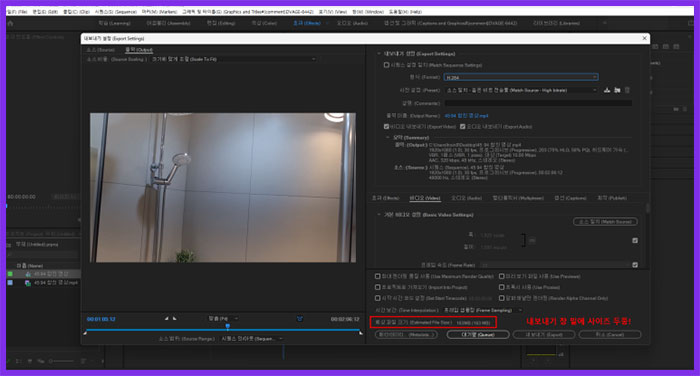This screenshot has height=376, width=700.
Task: Switch to the Effects workspace behind dialog
Action: point(307,23)
